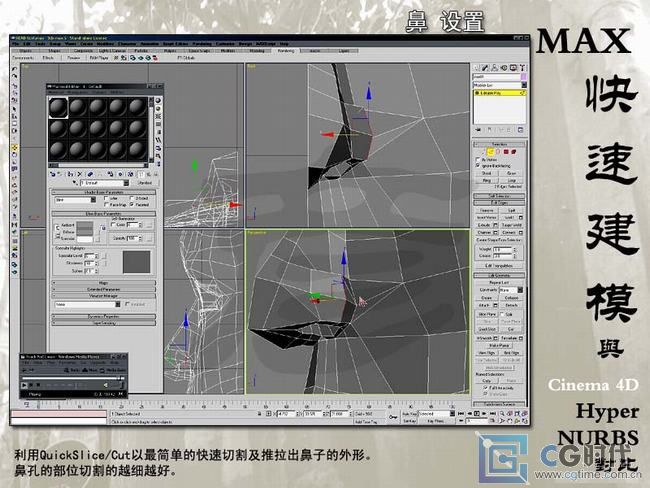Click Diffuse color swatch
The height and width of the screenshot is (488, 650).
(x=85, y=232)
